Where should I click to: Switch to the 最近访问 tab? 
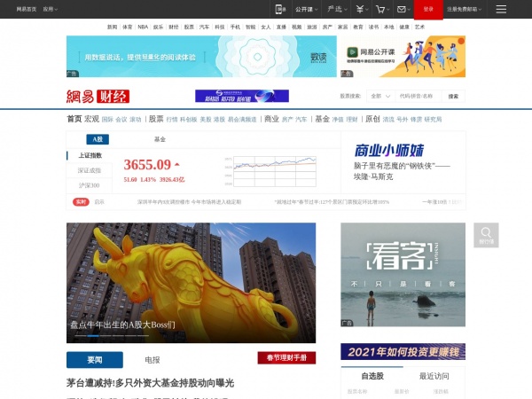click(x=434, y=376)
